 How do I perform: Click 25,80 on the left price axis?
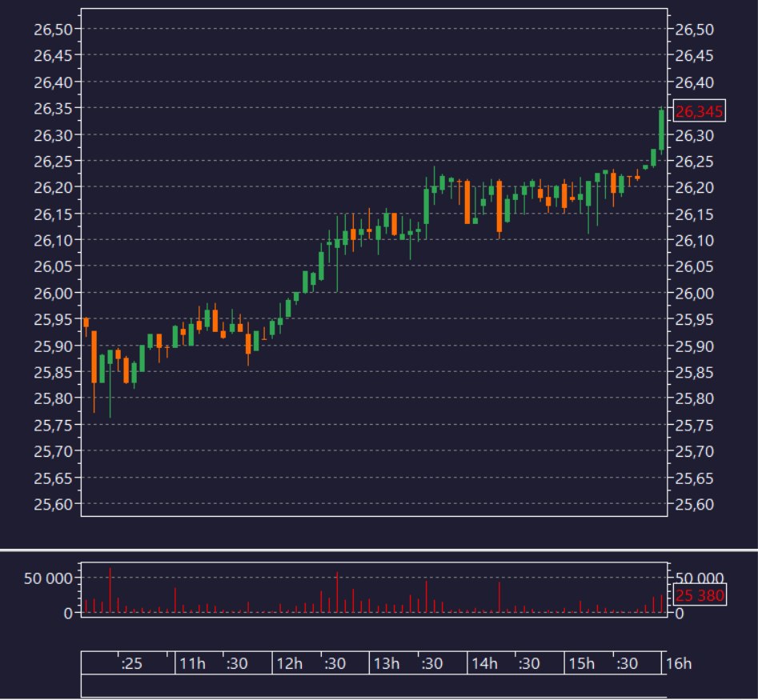(53, 398)
